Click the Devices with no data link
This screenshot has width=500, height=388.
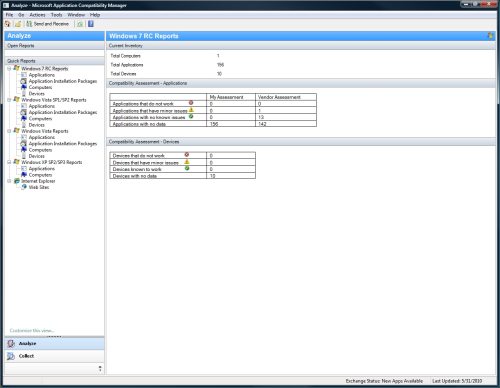(x=135, y=176)
